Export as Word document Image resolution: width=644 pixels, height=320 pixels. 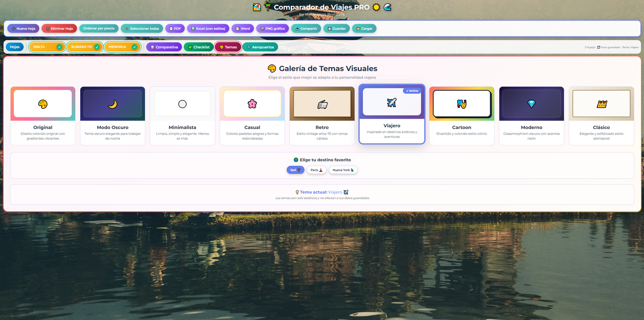(243, 29)
